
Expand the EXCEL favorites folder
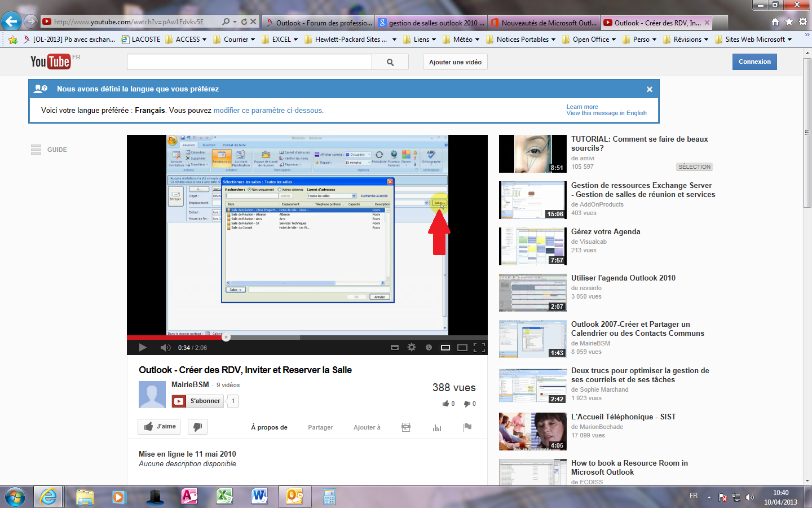point(279,40)
